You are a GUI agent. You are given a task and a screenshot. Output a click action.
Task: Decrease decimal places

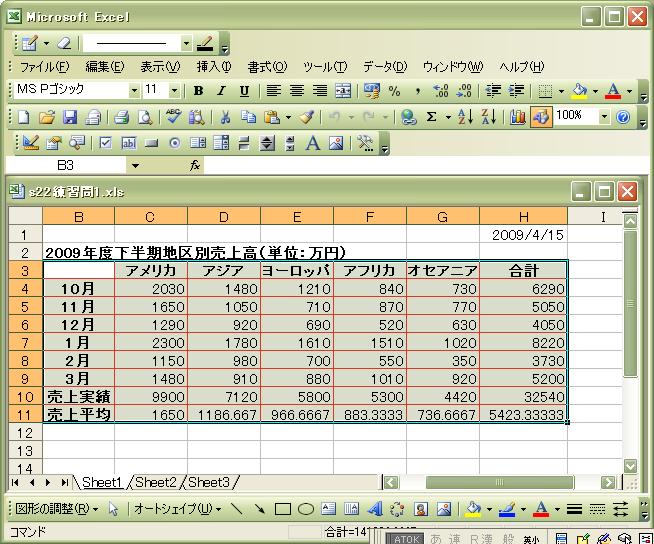click(464, 91)
